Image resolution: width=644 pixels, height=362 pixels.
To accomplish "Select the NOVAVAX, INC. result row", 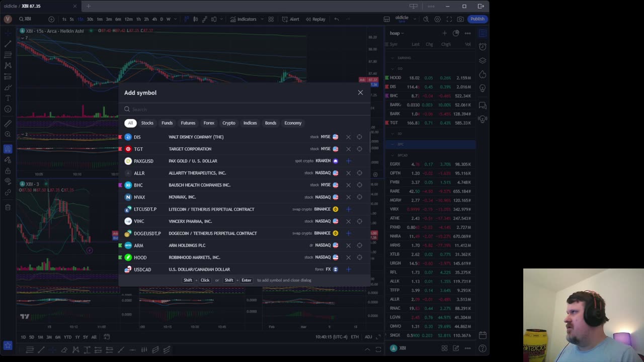I will (244, 197).
